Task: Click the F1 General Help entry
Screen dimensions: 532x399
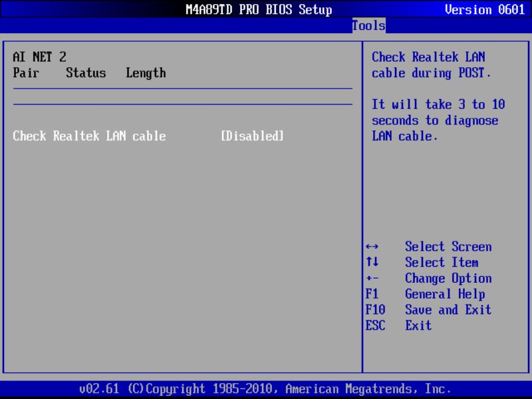Action: (x=431, y=294)
